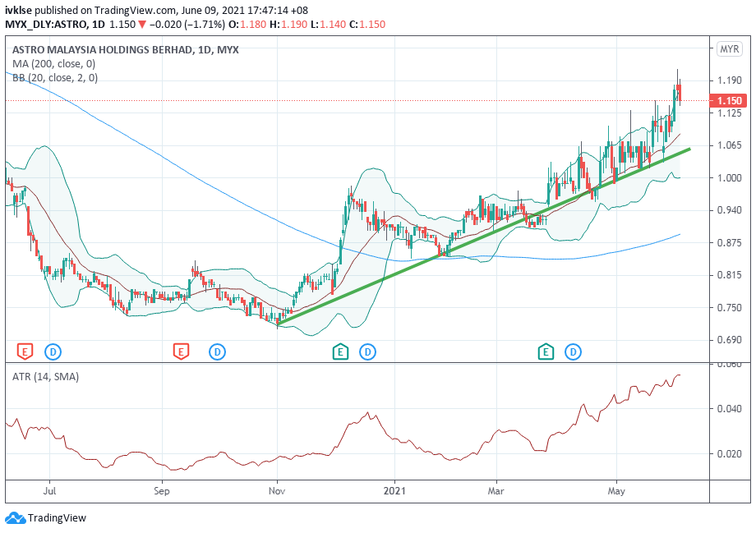Click the 1.000 price axis label
Screen dimensions: 756x533
[x=730, y=178]
